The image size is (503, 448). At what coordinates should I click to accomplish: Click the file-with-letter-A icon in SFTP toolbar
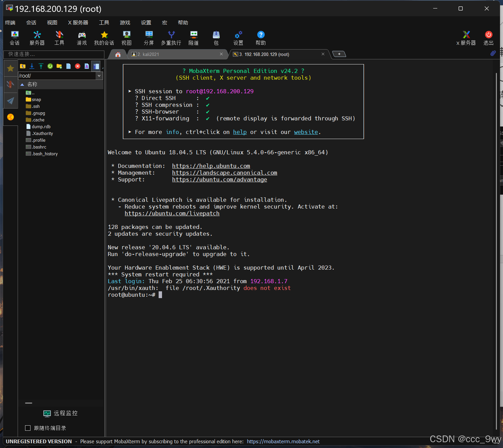coord(87,66)
